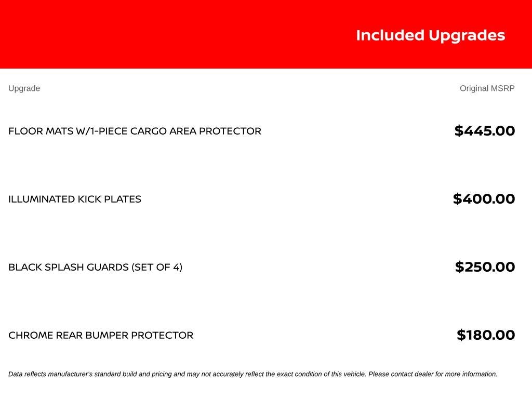Click 'Please contact dealer' sentence
Image resolution: width=532 pixels, height=399 pixels.
pyautogui.click(x=433, y=374)
